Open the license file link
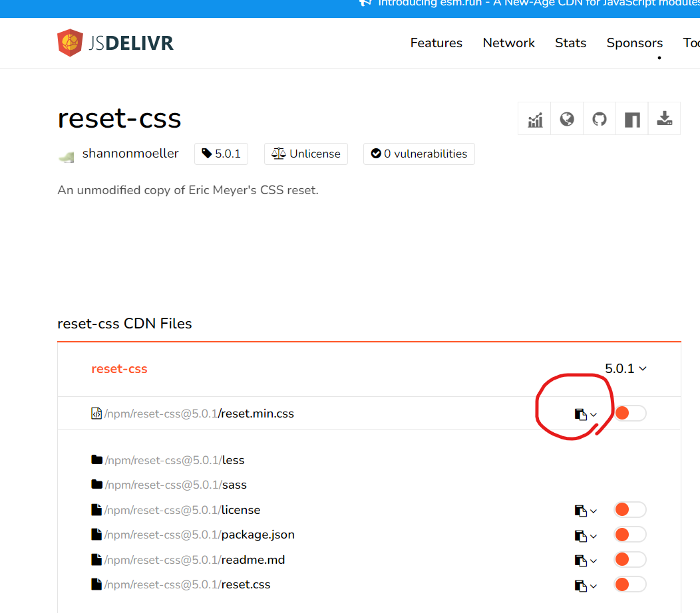700x613 pixels. (182, 510)
